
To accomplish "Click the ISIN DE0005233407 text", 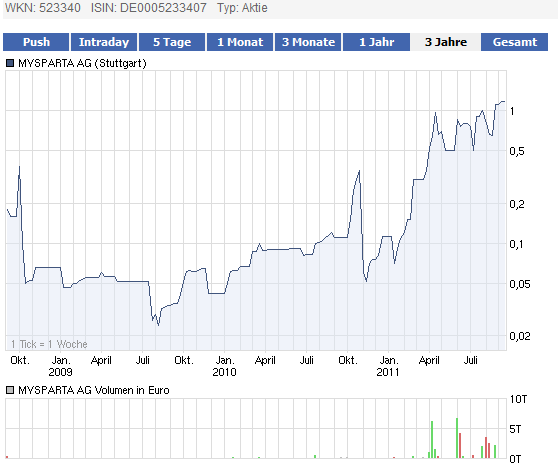I will (148, 8).
